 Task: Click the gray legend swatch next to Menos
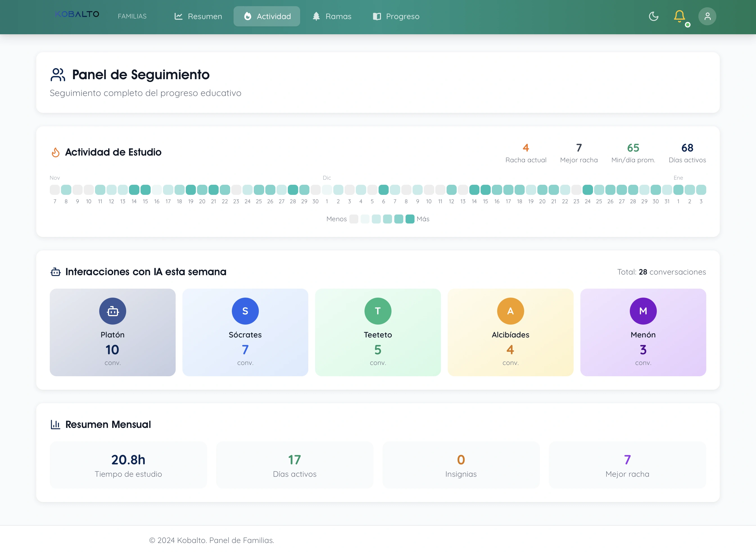point(354,219)
